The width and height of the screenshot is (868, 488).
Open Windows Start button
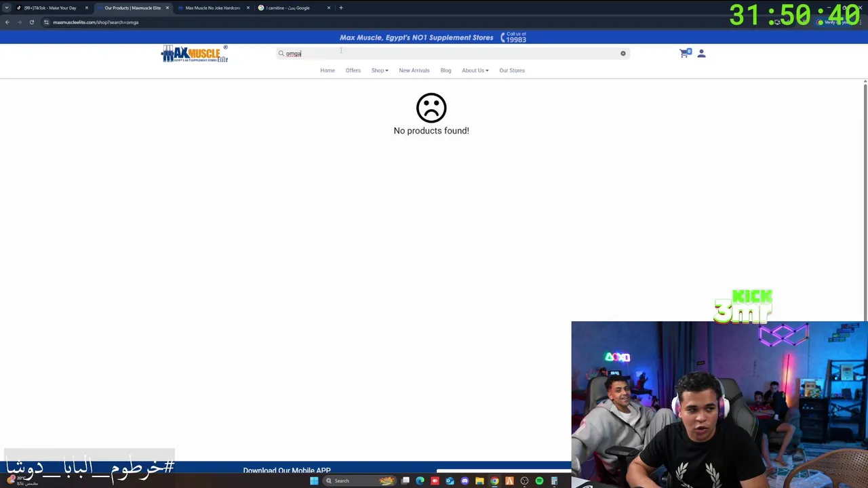click(x=314, y=481)
